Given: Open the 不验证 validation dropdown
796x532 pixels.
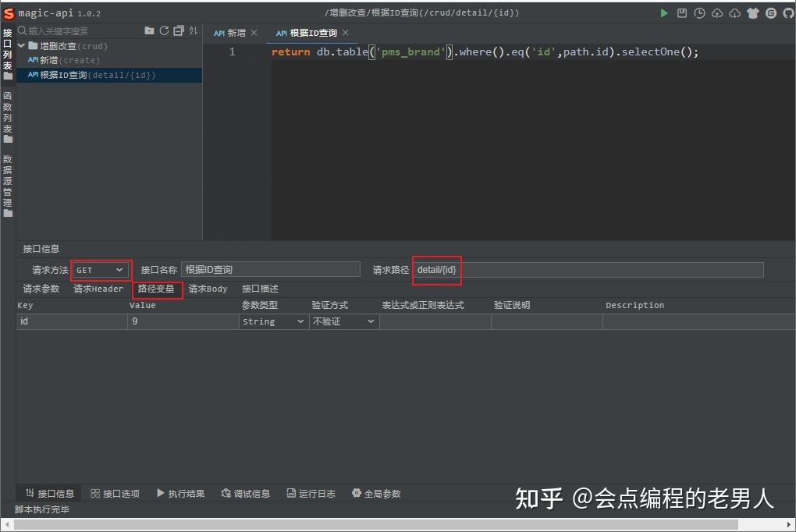Looking at the screenshot, I should coord(342,321).
